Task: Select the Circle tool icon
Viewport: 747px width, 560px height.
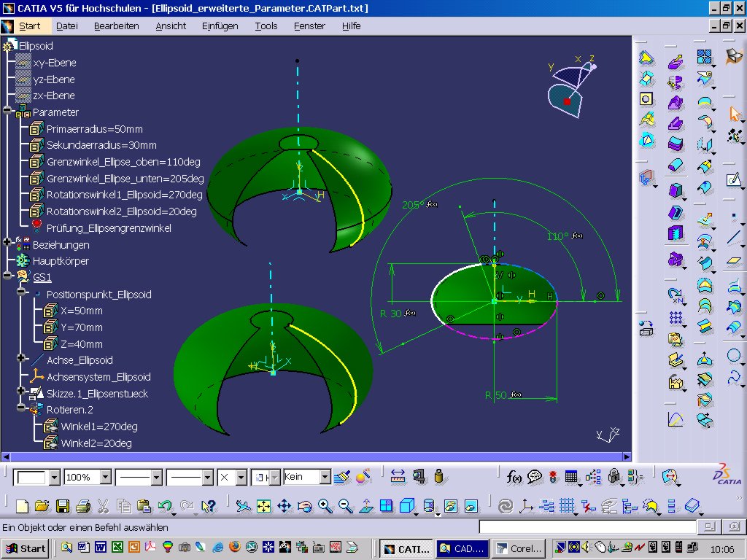Action: 734,355
